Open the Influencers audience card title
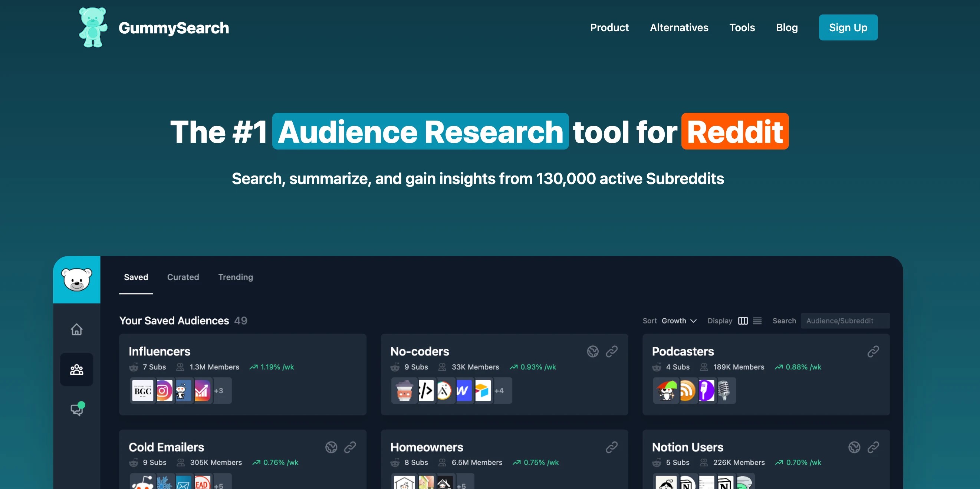This screenshot has width=980, height=489. tap(160, 351)
